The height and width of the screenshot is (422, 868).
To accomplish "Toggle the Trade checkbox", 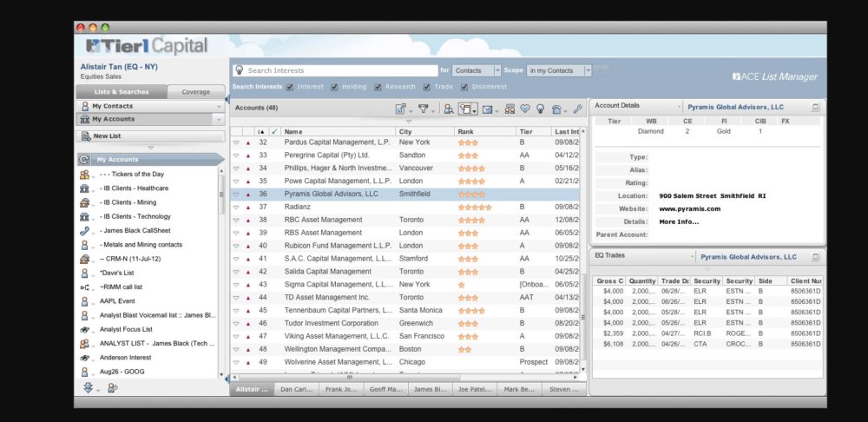I will tap(427, 87).
